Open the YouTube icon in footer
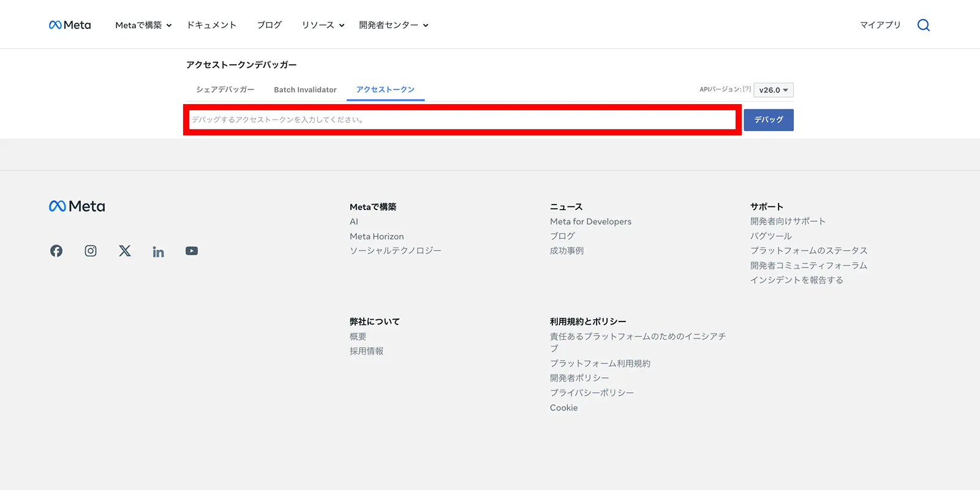The height and width of the screenshot is (490, 980). [192, 251]
